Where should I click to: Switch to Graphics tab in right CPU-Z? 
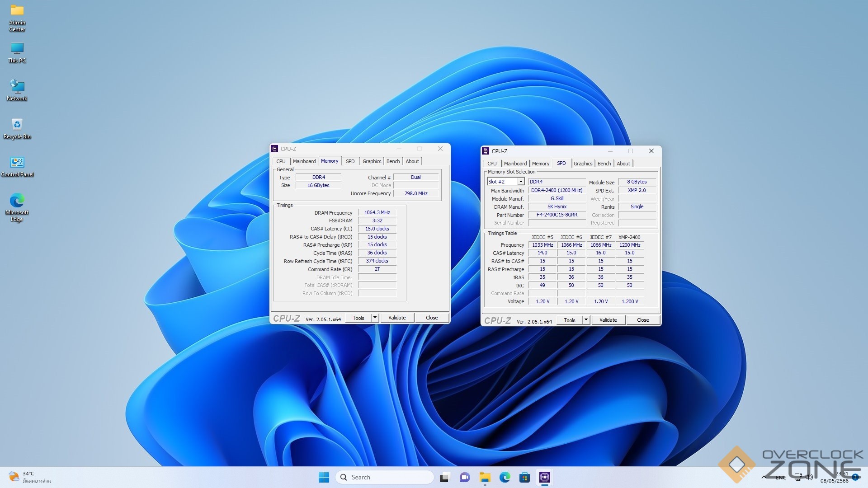click(x=583, y=164)
